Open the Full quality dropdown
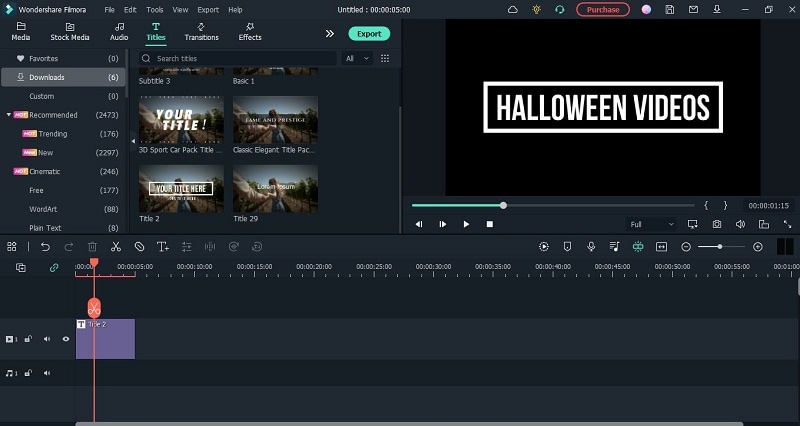This screenshot has width=800, height=426. coord(651,224)
